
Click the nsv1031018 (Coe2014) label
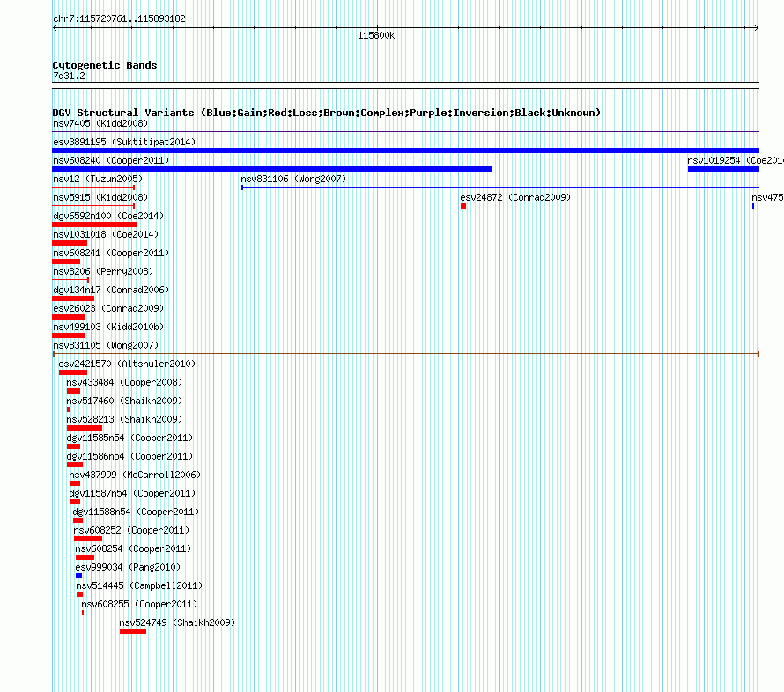106,234
